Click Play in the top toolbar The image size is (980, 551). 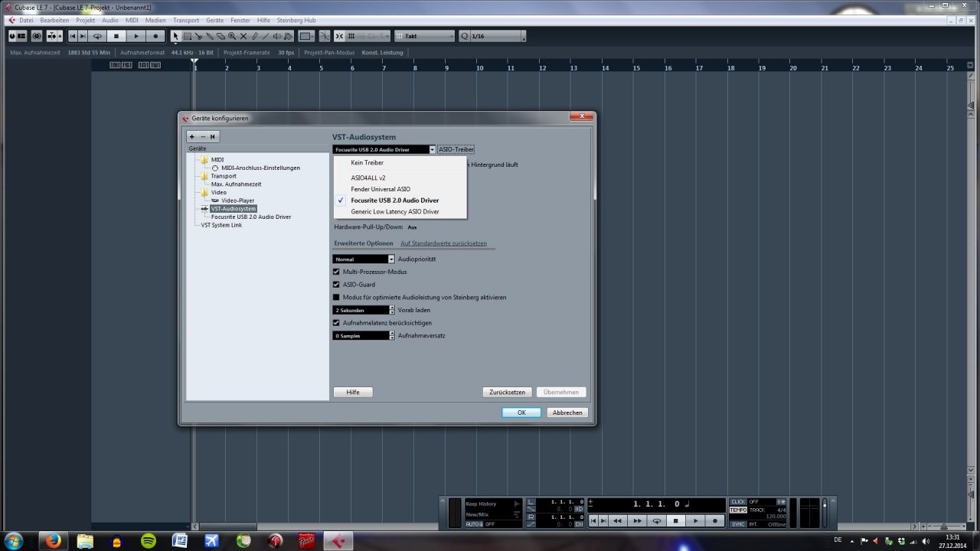point(136,36)
